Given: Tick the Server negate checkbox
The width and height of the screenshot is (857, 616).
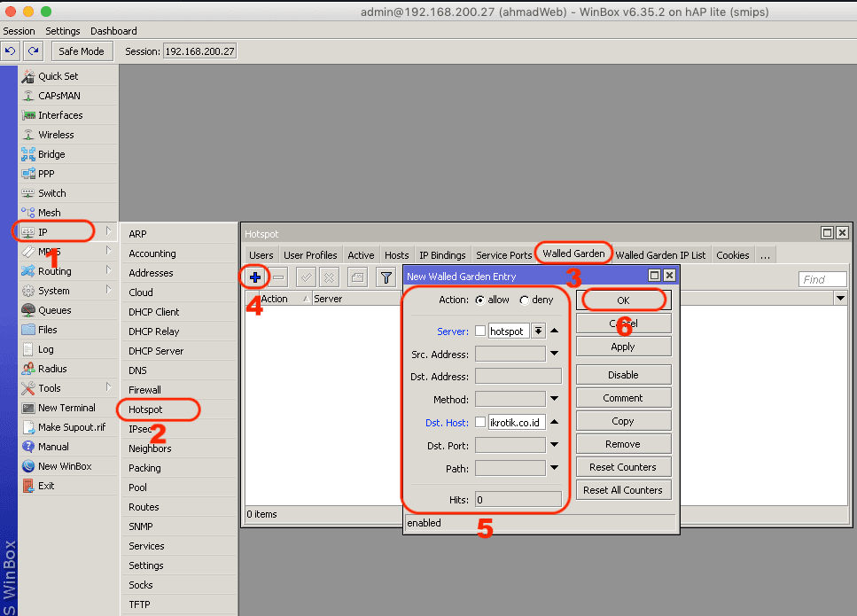Looking at the screenshot, I should 479,331.
